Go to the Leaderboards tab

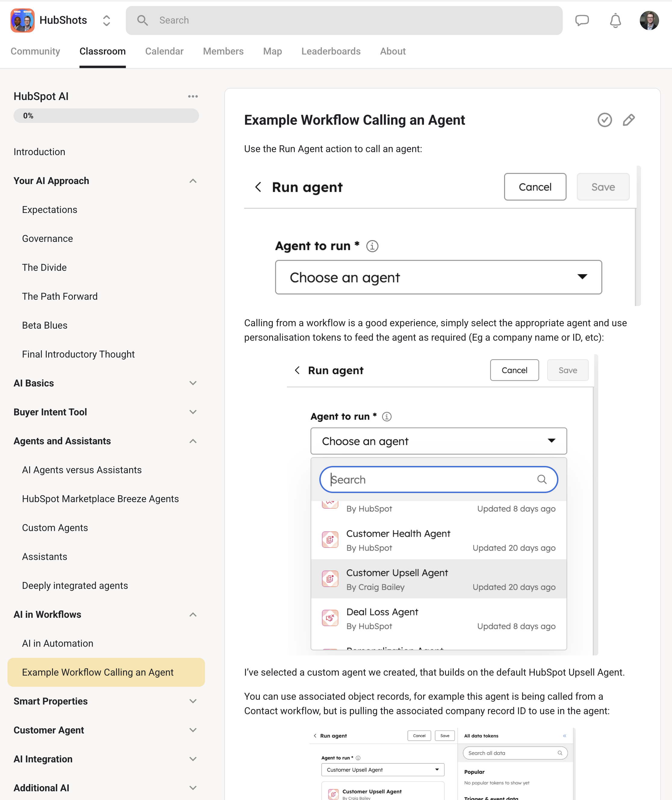coord(331,52)
